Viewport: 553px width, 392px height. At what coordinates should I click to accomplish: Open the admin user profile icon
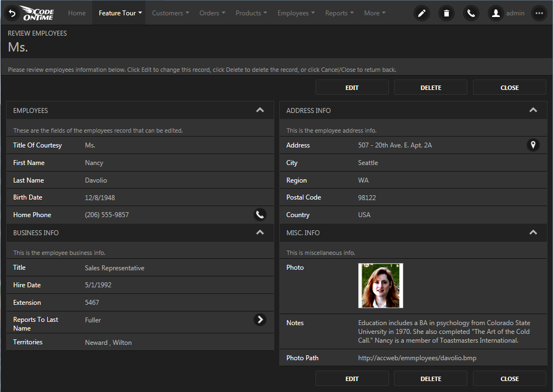tap(496, 13)
